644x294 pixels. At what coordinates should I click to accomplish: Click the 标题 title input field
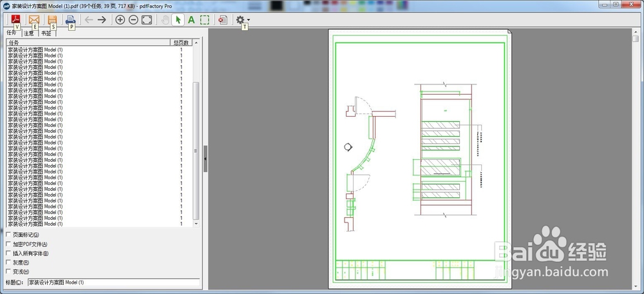click(114, 282)
